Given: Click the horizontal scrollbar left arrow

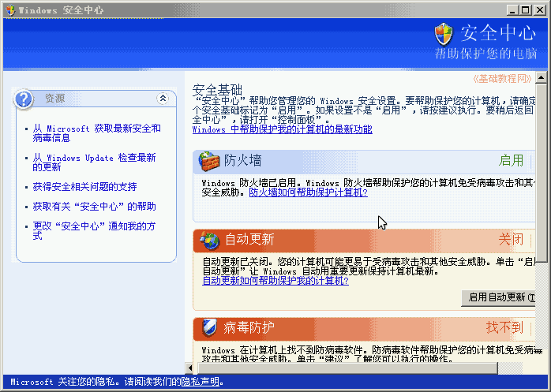Looking at the screenshot, I should click(190, 368).
